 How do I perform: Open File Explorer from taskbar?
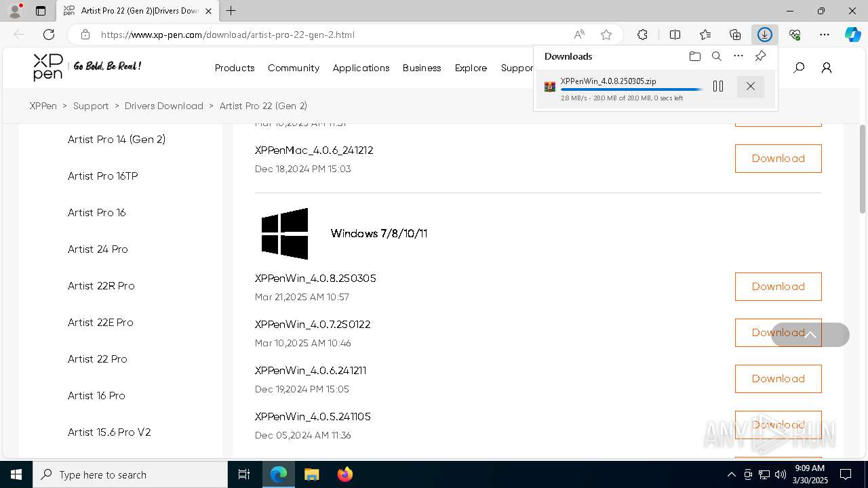311,474
